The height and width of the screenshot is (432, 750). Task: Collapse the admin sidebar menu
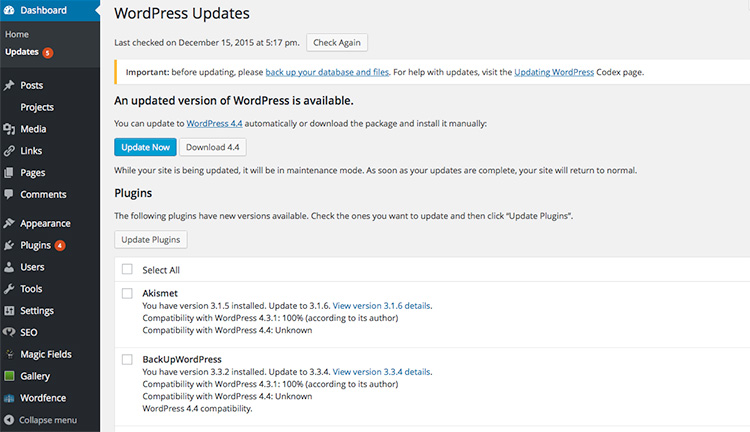[x=50, y=420]
